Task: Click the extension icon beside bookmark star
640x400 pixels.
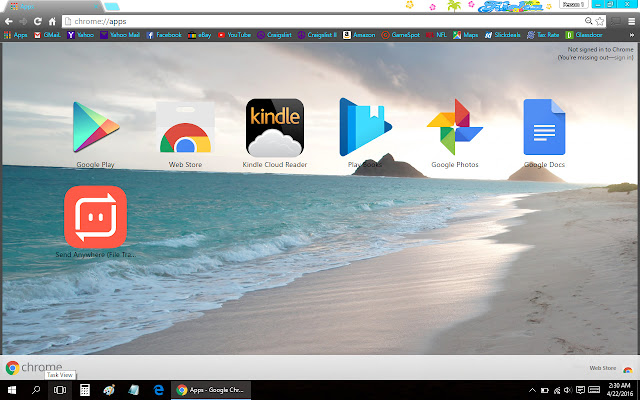Action: 616,21
